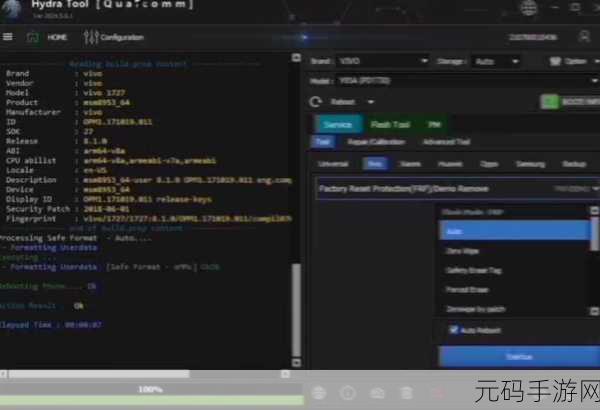Open the Brand dropdown showing VIVO
The width and height of the screenshot is (600, 410).
pyautogui.click(x=382, y=61)
